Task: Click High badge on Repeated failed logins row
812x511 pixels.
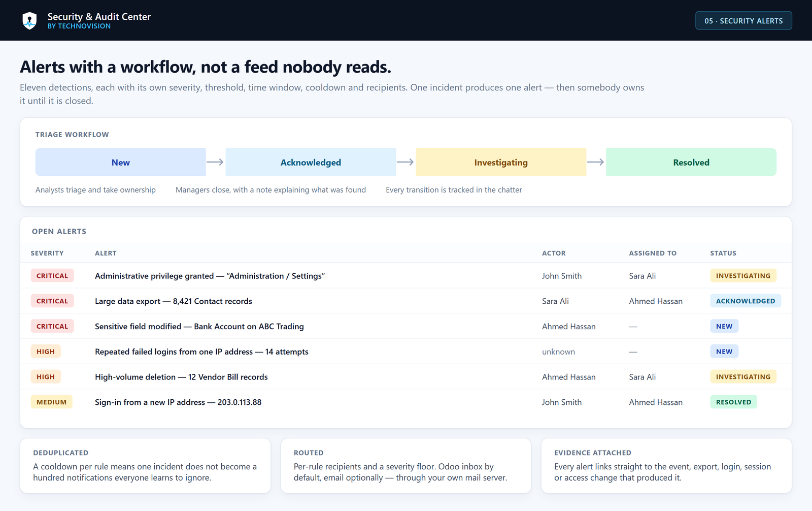Action: click(x=46, y=352)
